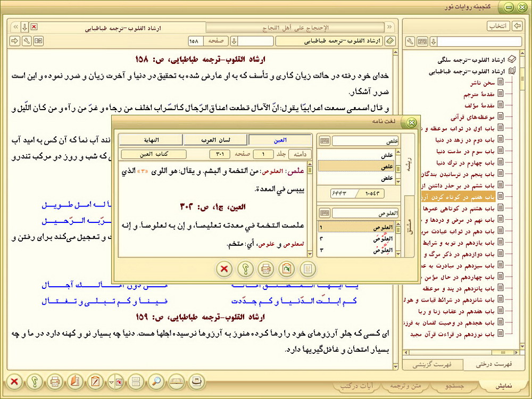
Task: Click the double-chevron tab scroll at left of tabs
Action: [x=15, y=27]
